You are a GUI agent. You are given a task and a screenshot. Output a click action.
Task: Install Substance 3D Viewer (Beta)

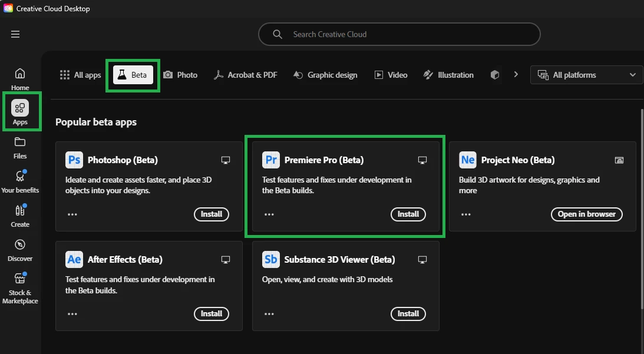click(x=408, y=314)
